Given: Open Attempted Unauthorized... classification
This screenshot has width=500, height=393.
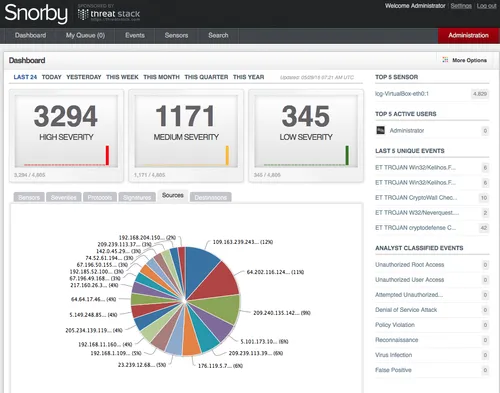Looking at the screenshot, I should click(409, 294).
